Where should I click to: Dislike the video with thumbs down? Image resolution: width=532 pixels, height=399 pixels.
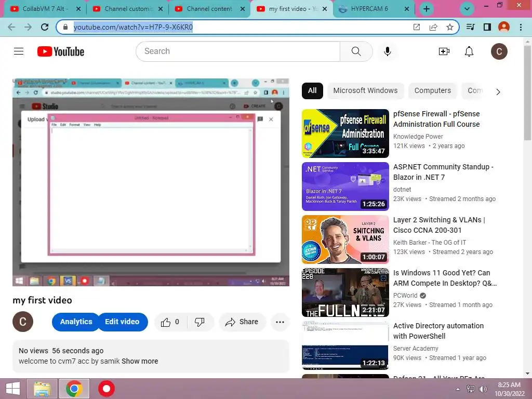click(200, 322)
